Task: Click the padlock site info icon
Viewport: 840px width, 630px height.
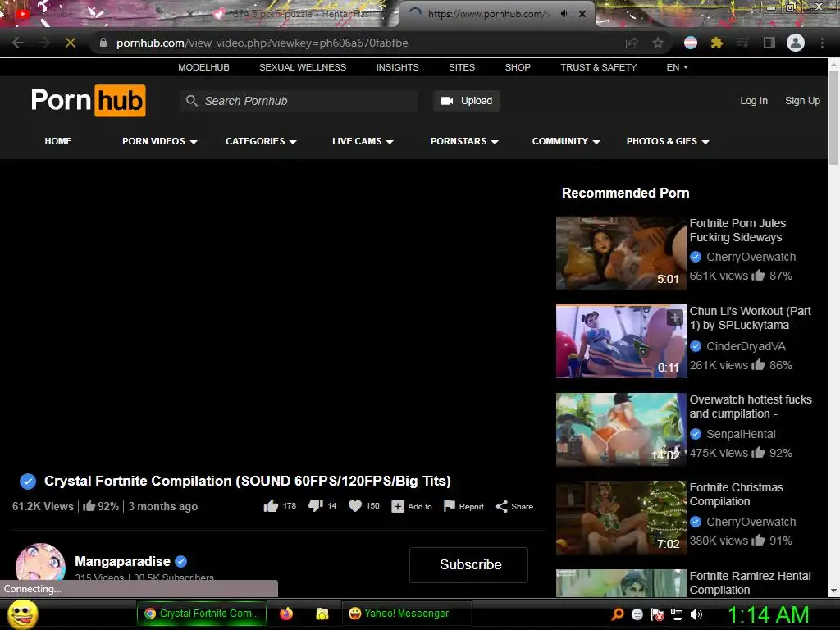Action: (103, 43)
